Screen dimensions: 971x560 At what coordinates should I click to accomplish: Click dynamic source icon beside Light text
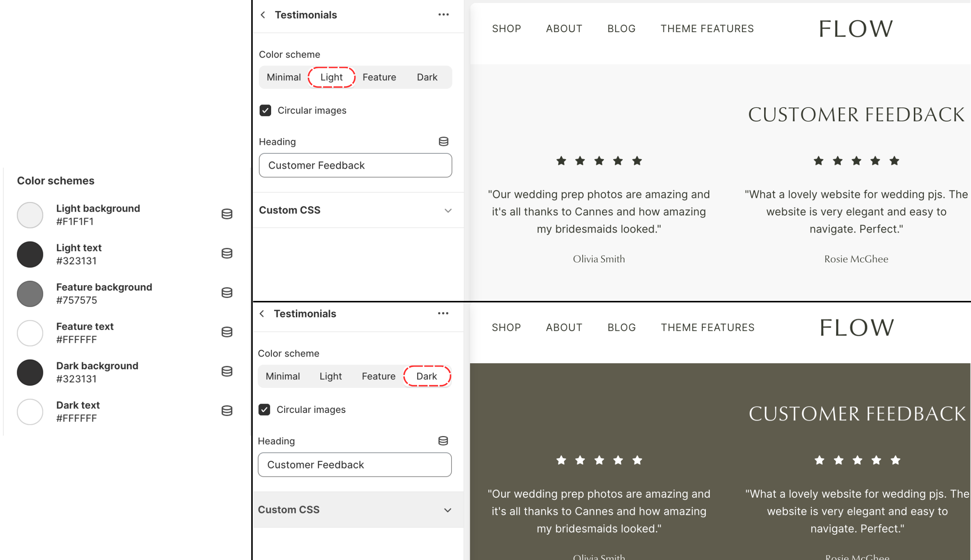coord(227,253)
